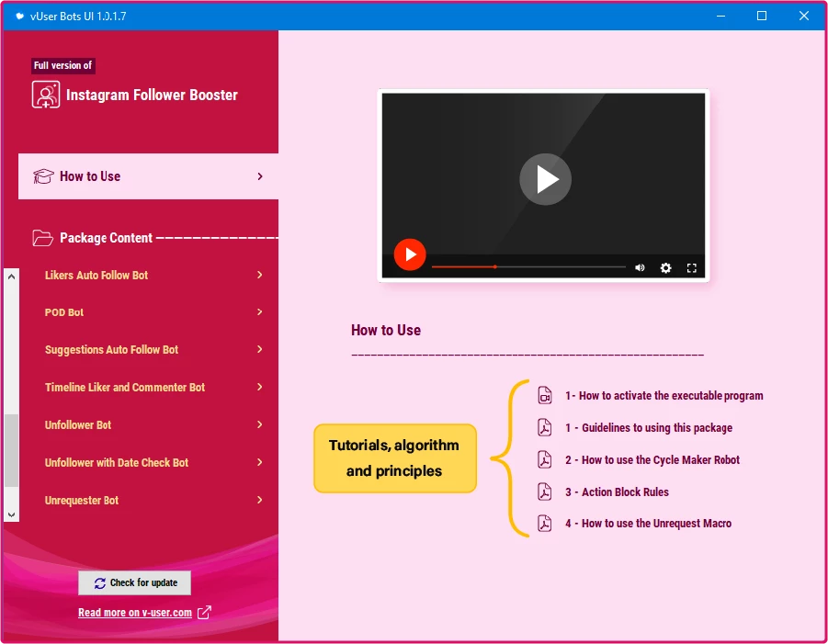Expand the Unfollower Bot chevron arrow

coord(260,425)
